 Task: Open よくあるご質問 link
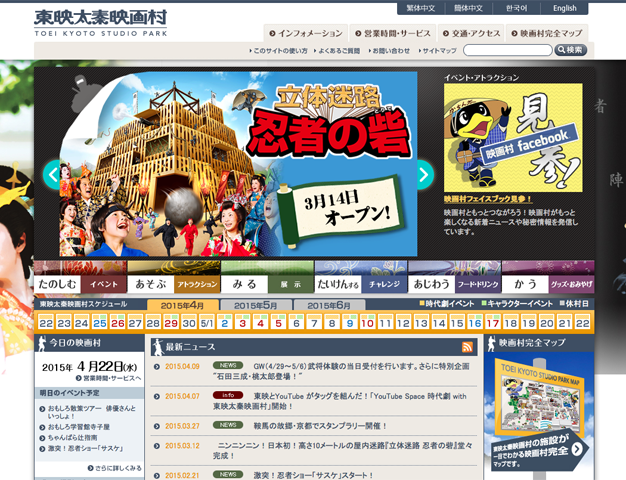(x=337, y=51)
